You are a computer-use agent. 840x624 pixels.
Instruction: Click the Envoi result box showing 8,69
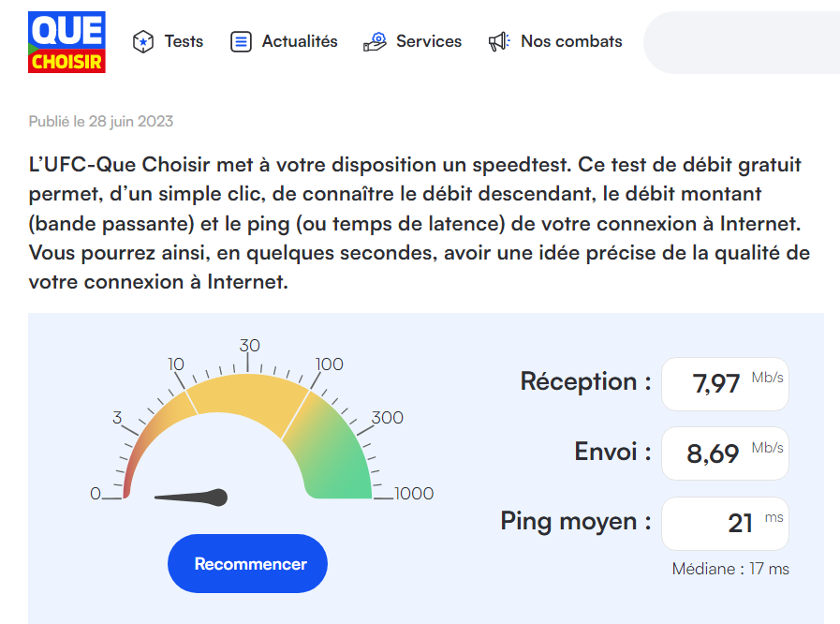click(x=724, y=453)
